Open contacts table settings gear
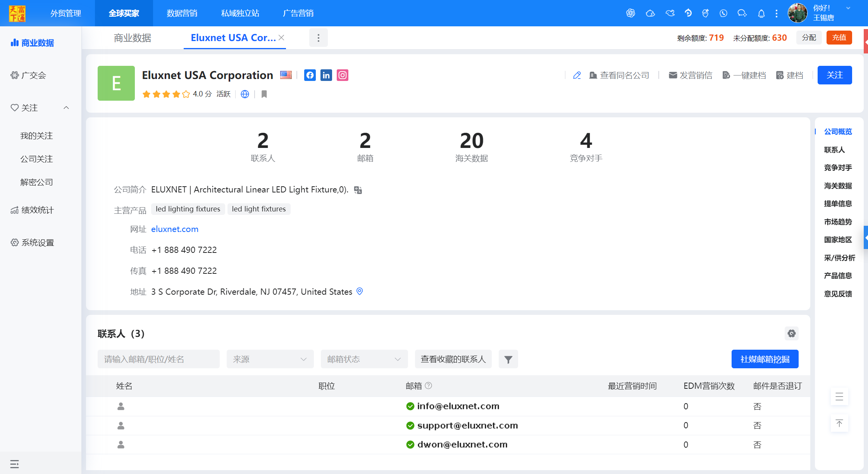Viewport: 868px width, 474px height. (792, 333)
